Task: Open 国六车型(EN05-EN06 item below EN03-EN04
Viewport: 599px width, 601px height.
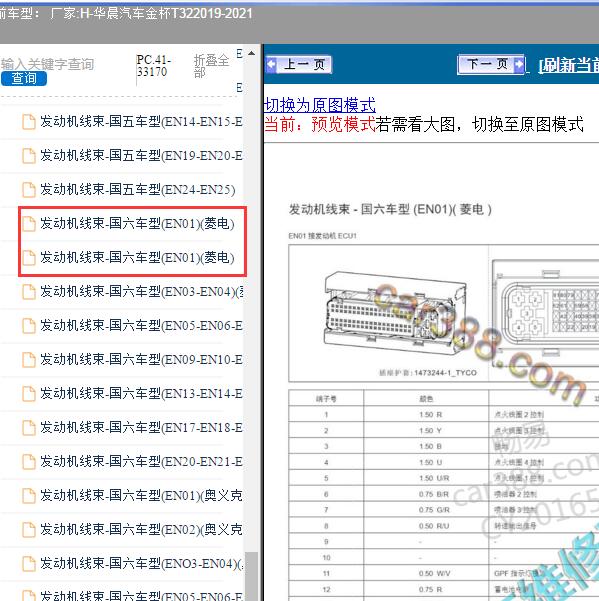Action: point(141,326)
